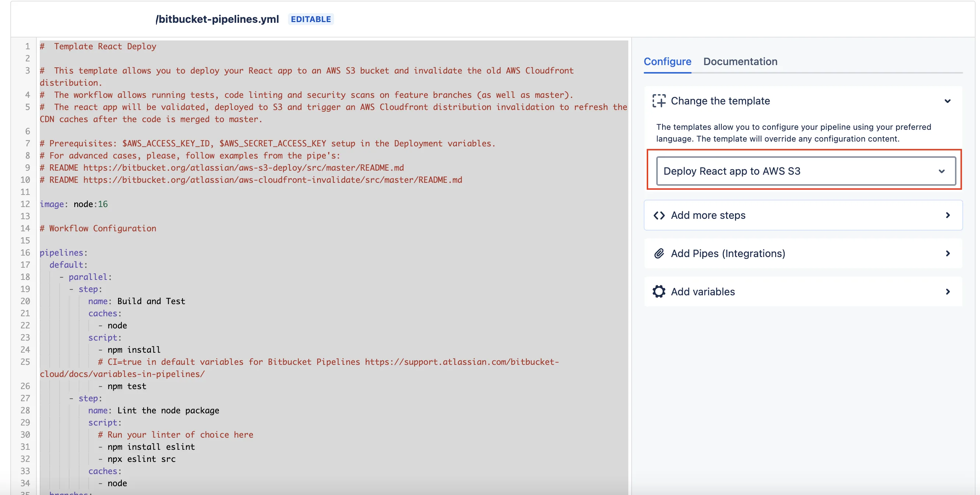Click the Add variables gear icon

pyautogui.click(x=659, y=292)
